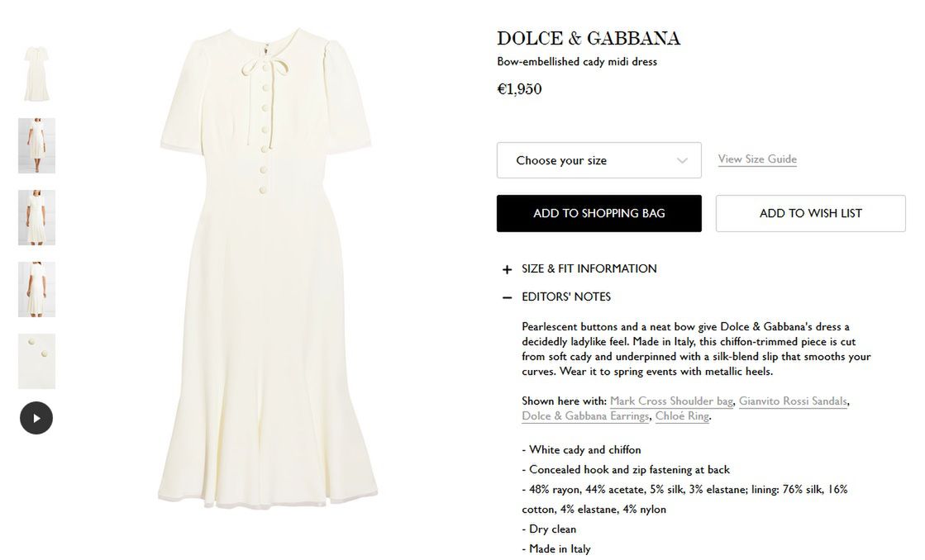Image resolution: width=925 pixels, height=560 pixels.
Task: Open the Choose your size dropdown
Action: [598, 160]
